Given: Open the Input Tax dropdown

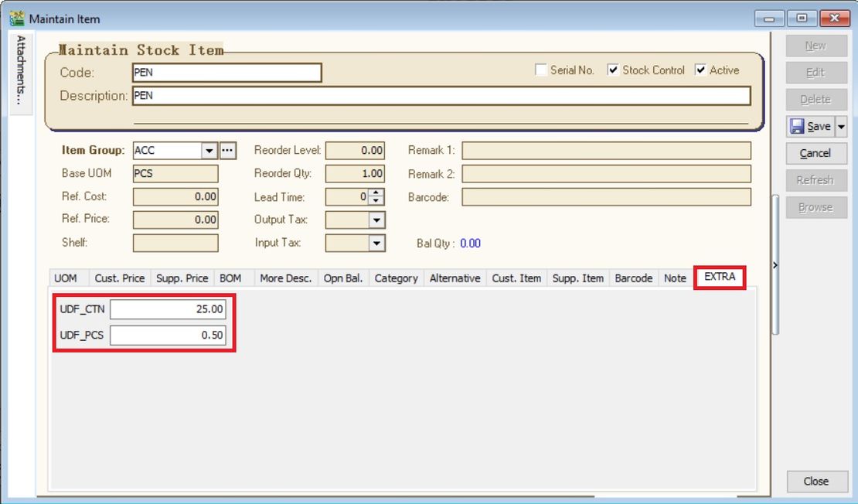Looking at the screenshot, I should coord(376,243).
